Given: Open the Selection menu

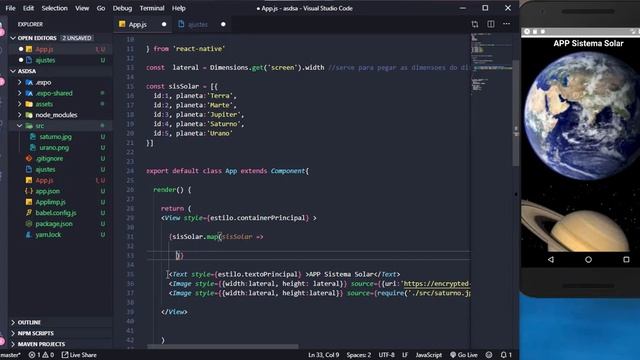Looking at the screenshot, I should pos(55,8).
